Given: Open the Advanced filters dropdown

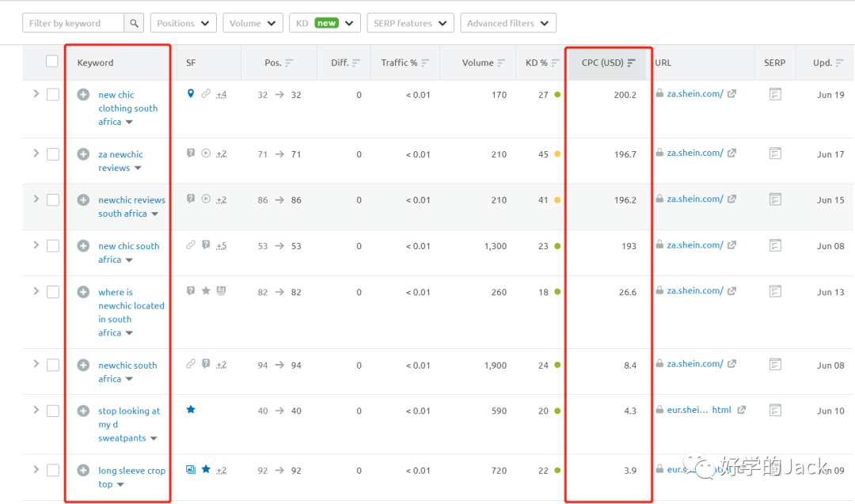Looking at the screenshot, I should (x=508, y=23).
